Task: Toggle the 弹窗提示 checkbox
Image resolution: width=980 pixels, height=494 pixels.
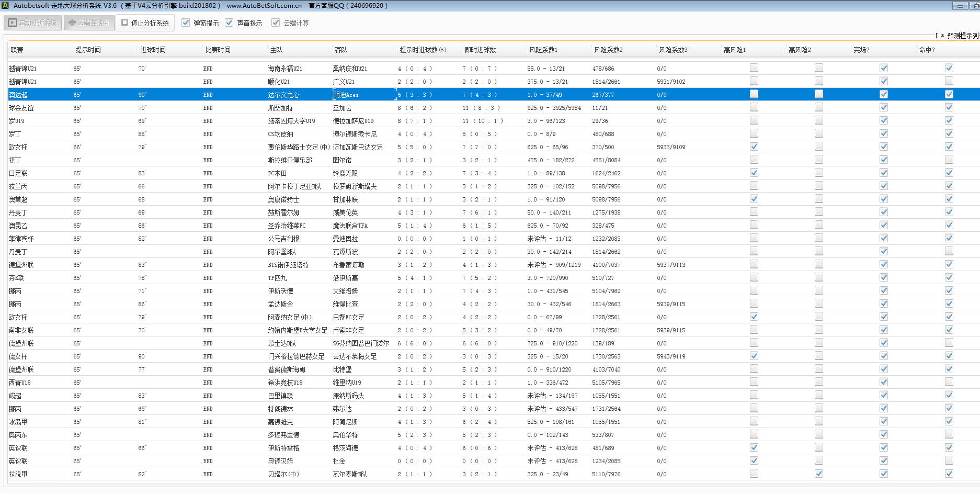Action: tap(186, 23)
